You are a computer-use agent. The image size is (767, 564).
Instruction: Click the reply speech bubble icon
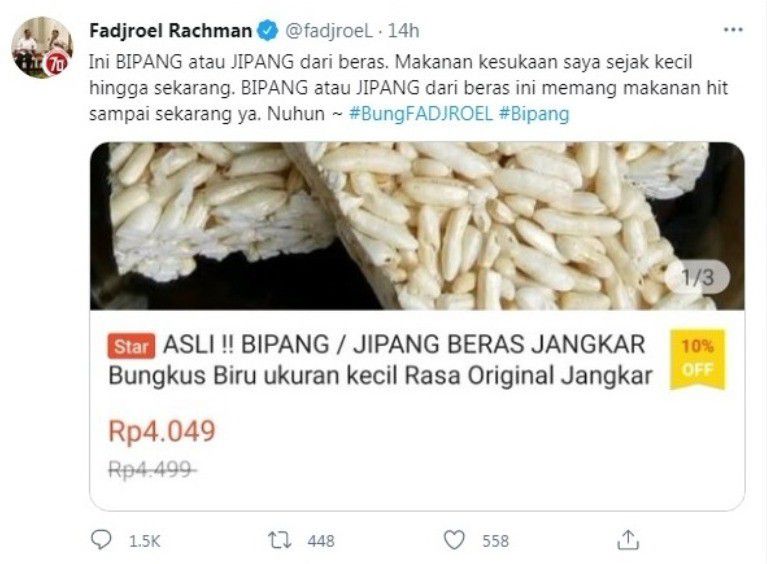pos(101,540)
